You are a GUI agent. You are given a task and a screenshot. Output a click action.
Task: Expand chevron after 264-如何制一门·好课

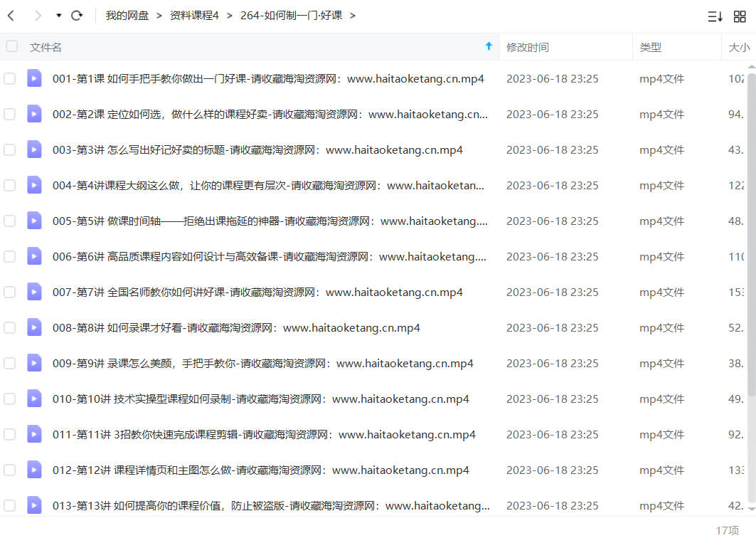coord(353,16)
